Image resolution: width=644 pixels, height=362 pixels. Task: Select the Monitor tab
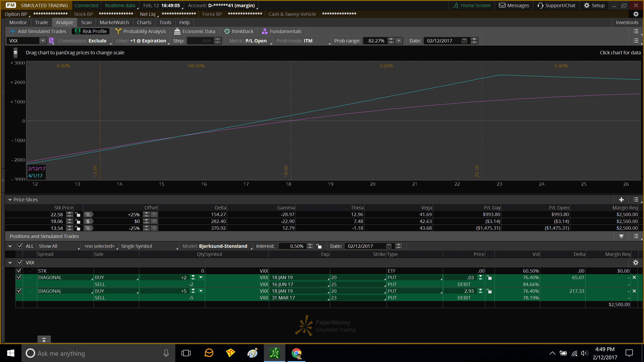click(18, 22)
